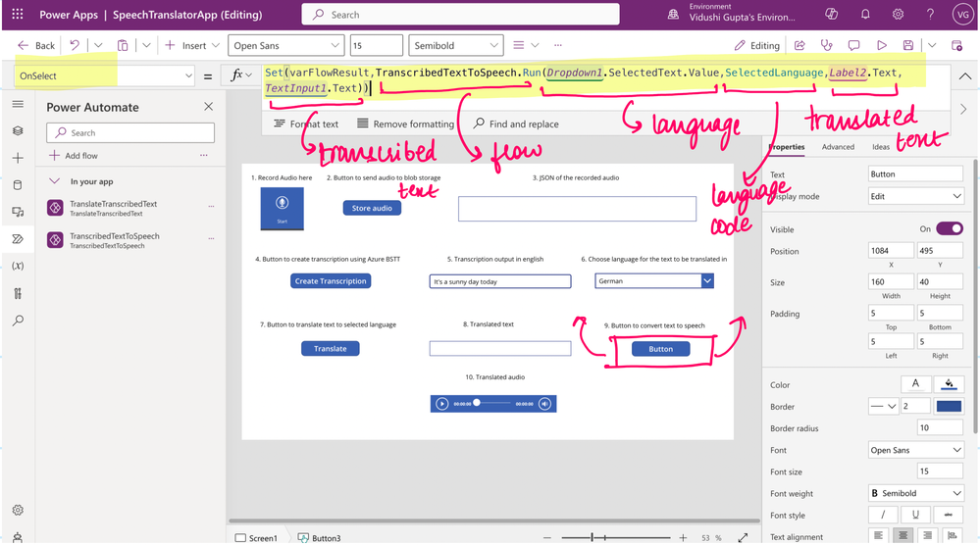
Task: Click Find and replace
Action: 516,124
